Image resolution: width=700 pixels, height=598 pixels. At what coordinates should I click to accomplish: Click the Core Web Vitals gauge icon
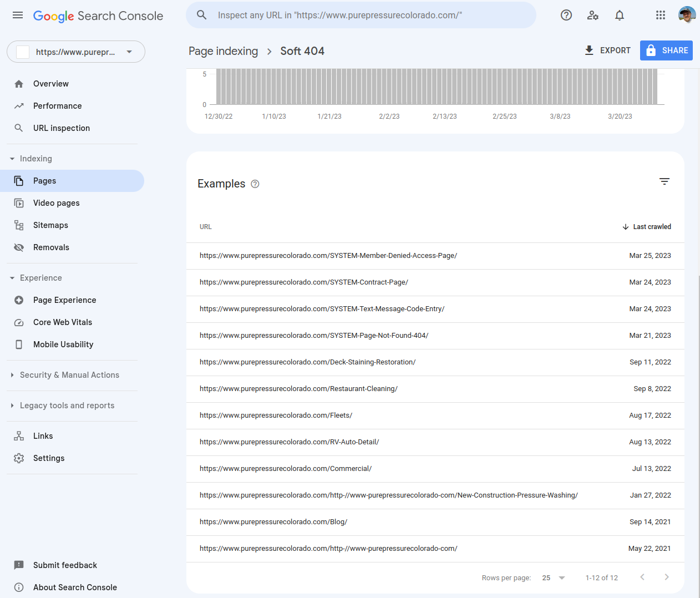click(19, 322)
